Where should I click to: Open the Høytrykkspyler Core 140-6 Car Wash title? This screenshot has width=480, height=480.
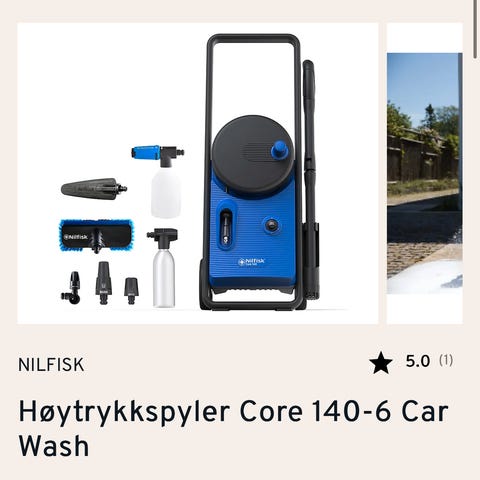233,429
